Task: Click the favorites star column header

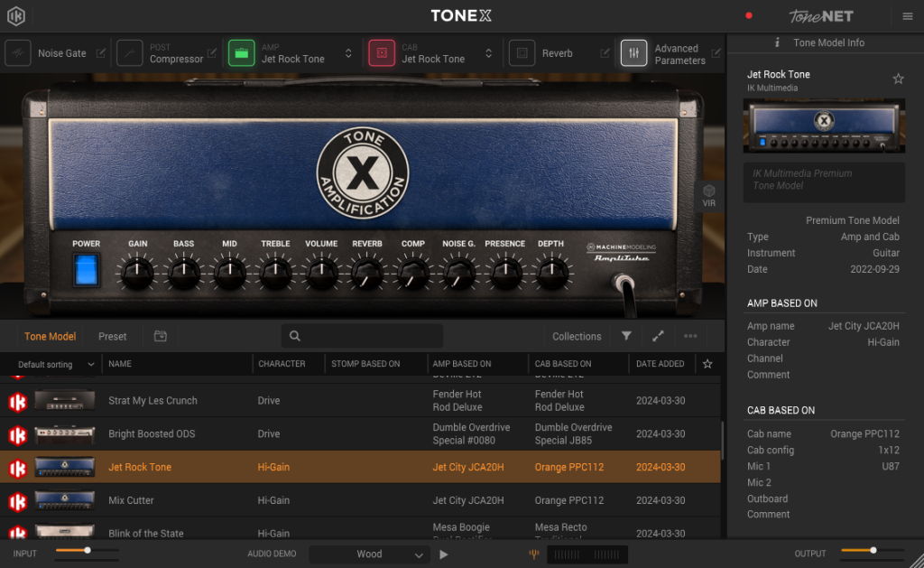Action: click(707, 364)
